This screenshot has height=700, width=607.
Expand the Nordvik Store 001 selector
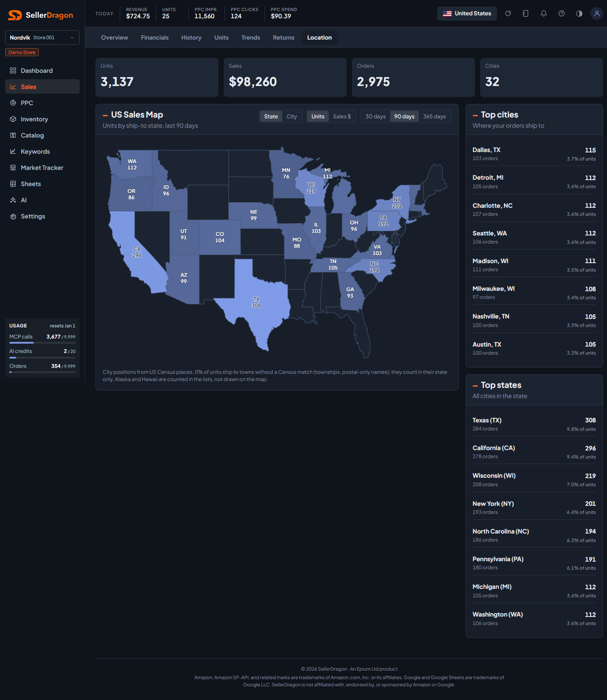(x=42, y=37)
